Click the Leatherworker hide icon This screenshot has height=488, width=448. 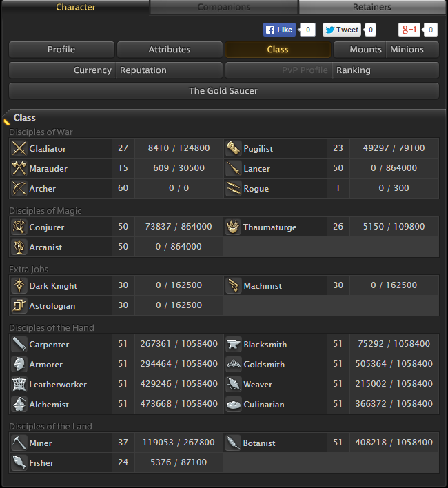pyautogui.click(x=19, y=384)
